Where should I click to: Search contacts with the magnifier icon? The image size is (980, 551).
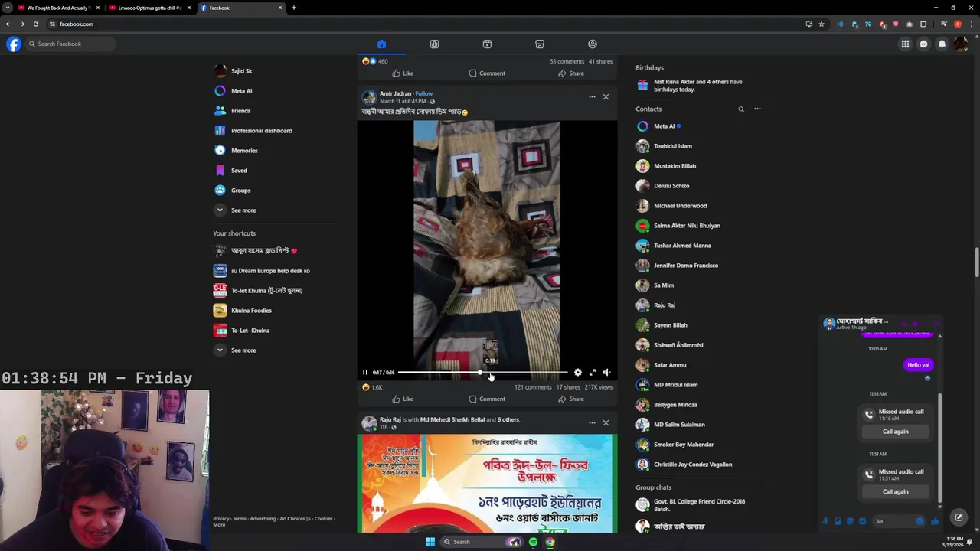741,109
